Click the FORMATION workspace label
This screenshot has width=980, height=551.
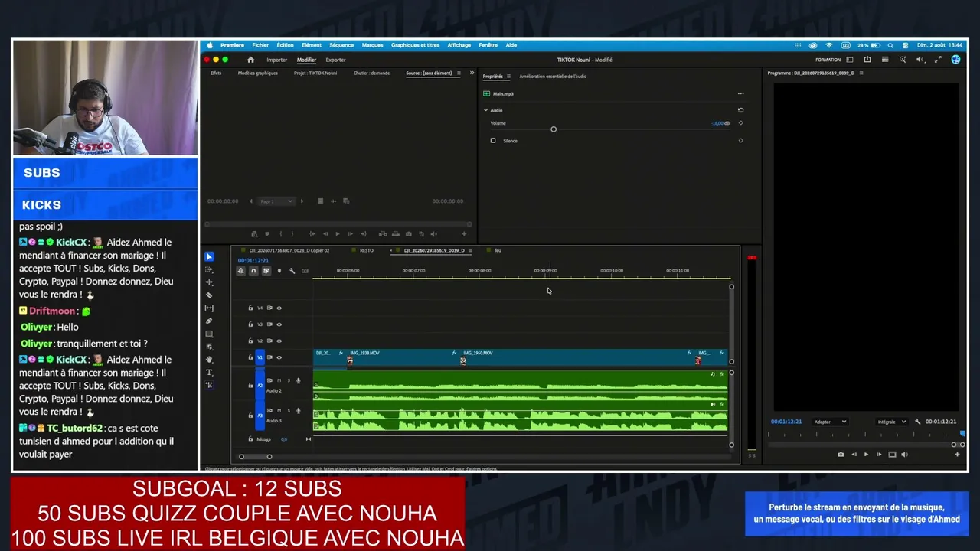click(x=828, y=60)
